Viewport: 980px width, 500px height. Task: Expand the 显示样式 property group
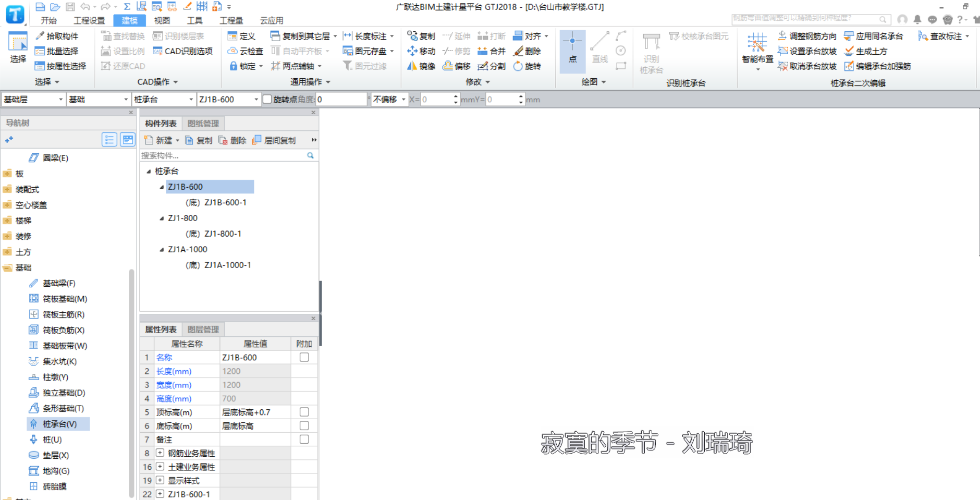point(160,480)
